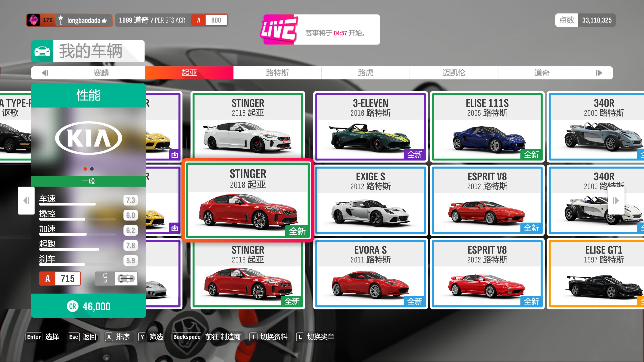
Task: Click the KIA manufacturer logo
Action: coord(88,138)
